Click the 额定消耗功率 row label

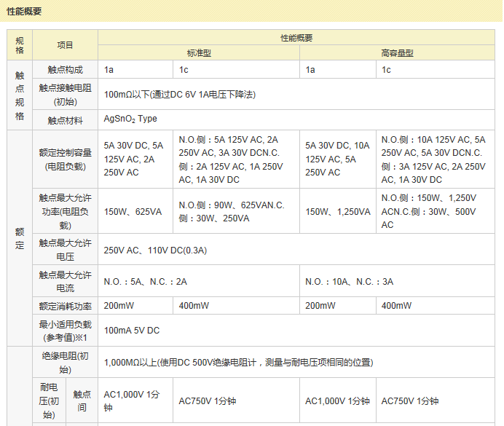[x=66, y=306]
